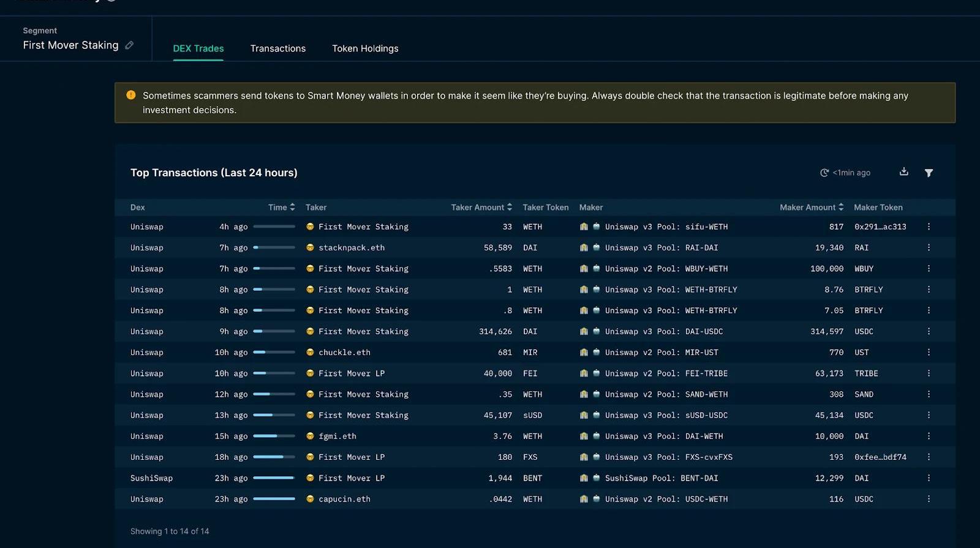Screen dimensions: 980x548
Task: Click the emoji icon beside fgmi.eth
Action: (x=310, y=436)
